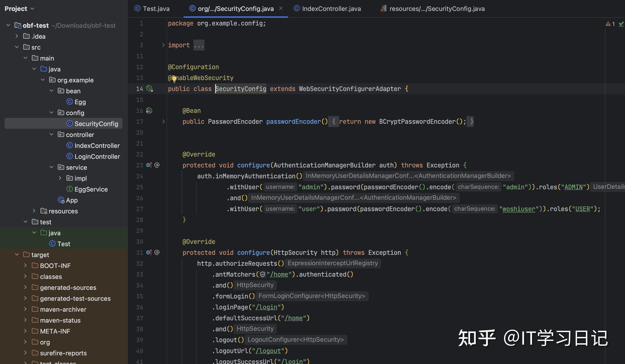Expand the folded import block on line 3
The height and width of the screenshot is (364, 625).
coord(163,45)
